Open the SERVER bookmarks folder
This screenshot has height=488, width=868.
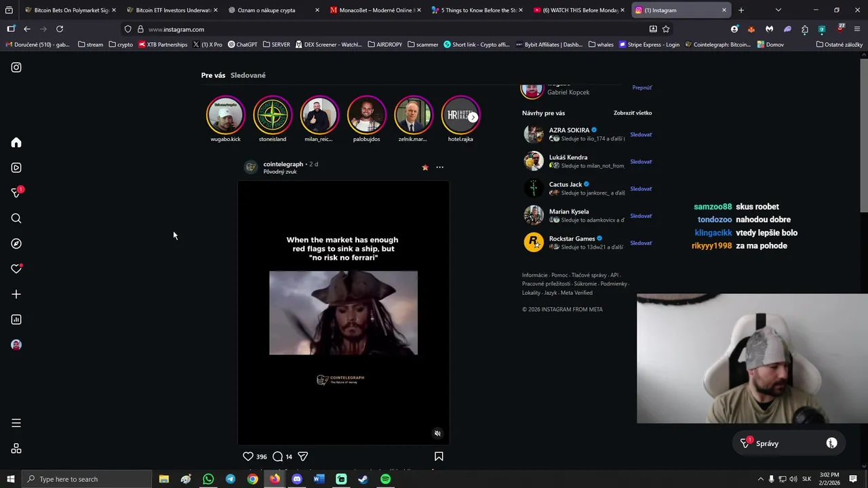[276, 45]
